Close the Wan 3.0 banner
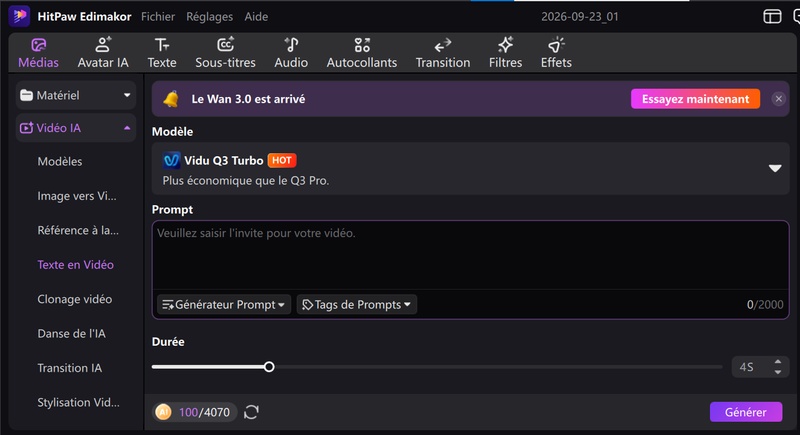This screenshot has width=800, height=435. (779, 99)
